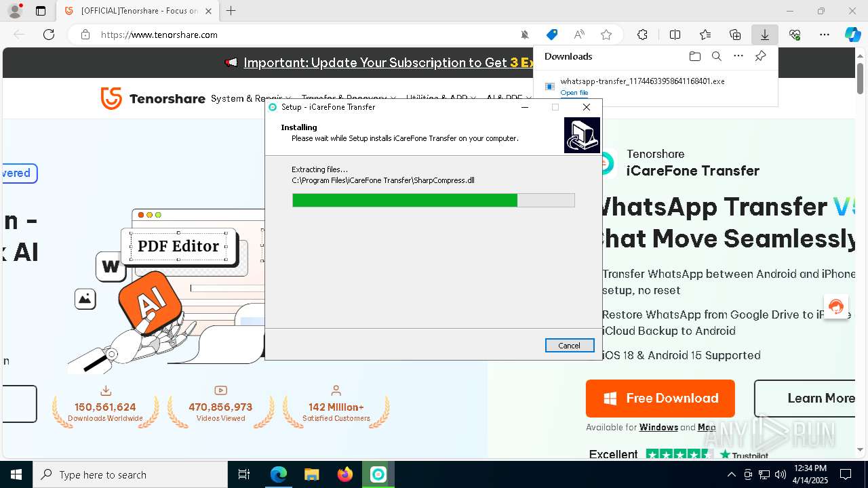The height and width of the screenshot is (488, 868).
Task: Click the Tenorshare logo
Action: click(153, 98)
